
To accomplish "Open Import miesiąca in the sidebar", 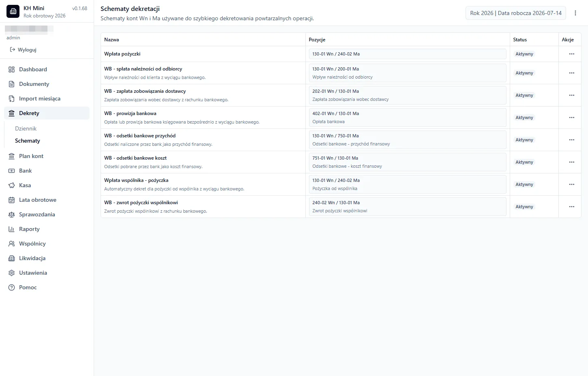I will point(47,98).
